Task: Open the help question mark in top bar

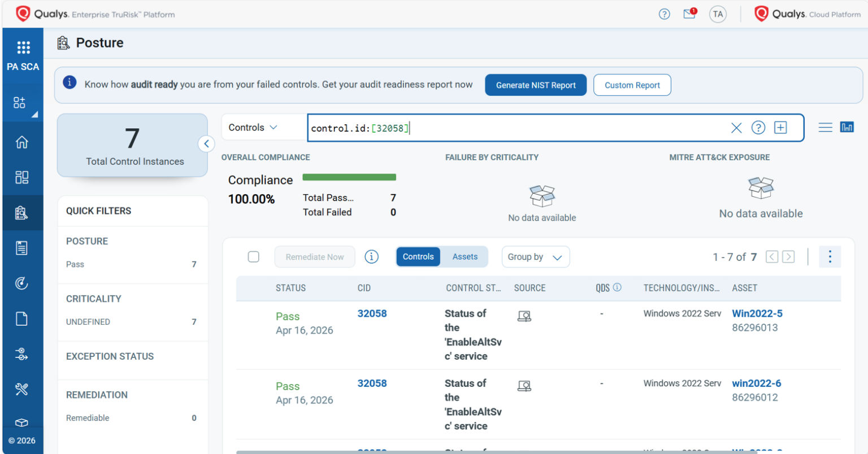Action: (x=665, y=14)
